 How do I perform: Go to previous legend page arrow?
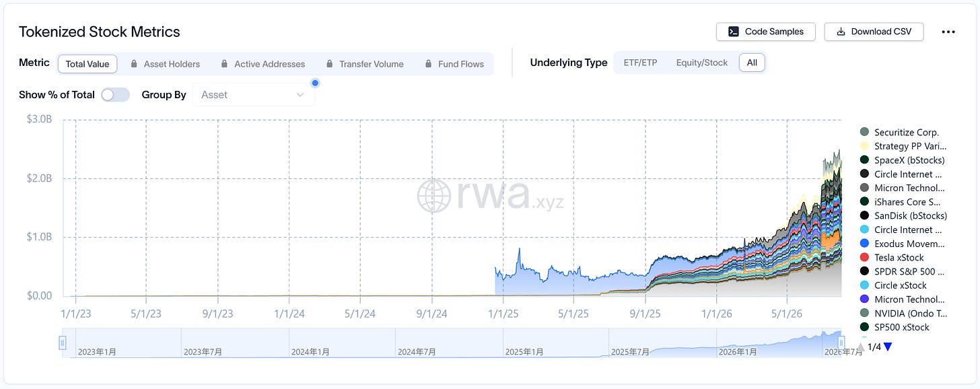(x=860, y=347)
